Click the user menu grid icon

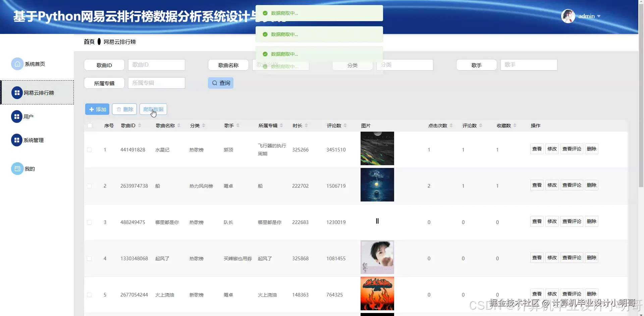(17, 117)
